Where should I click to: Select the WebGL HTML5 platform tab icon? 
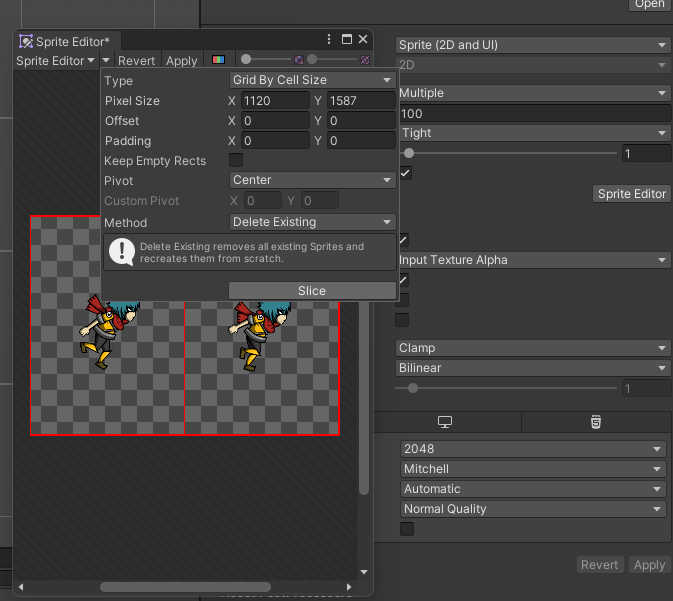click(596, 423)
